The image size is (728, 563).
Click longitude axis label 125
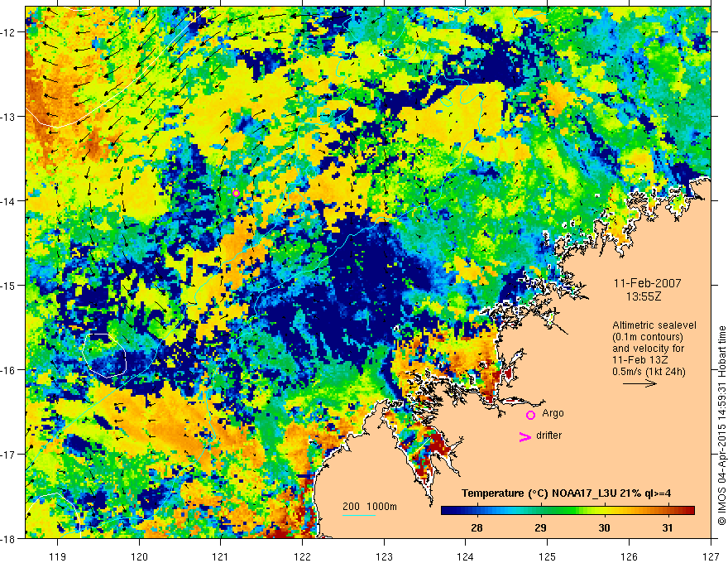pos(548,556)
